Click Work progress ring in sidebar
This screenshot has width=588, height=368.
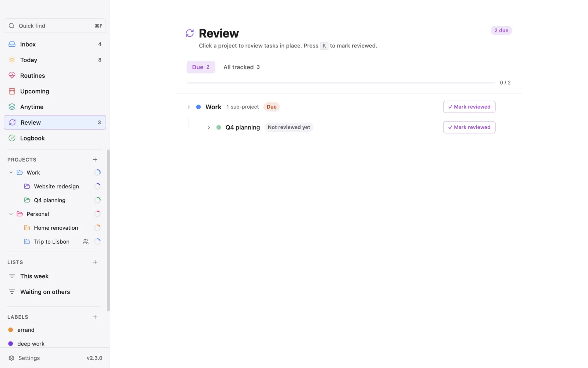tap(97, 173)
